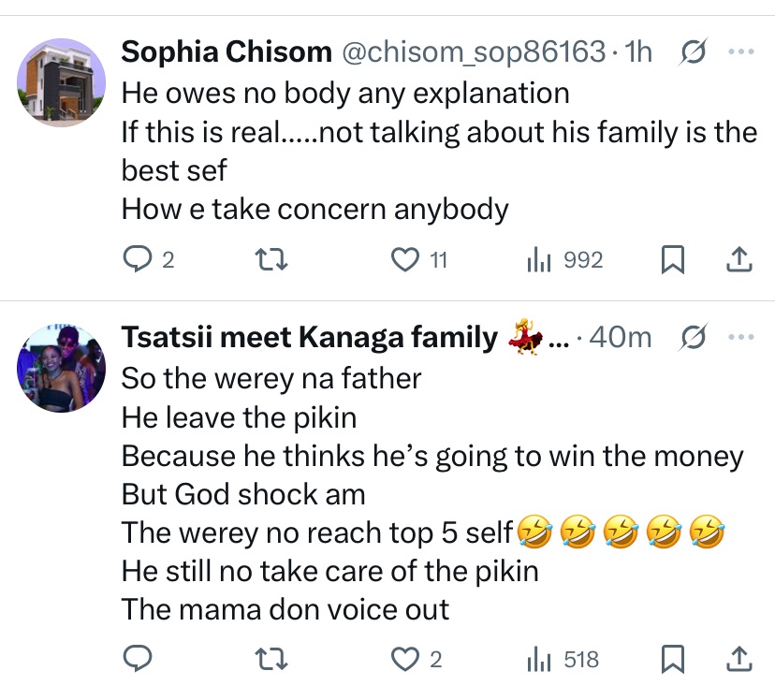Open Sophia Chisom's profile name

[x=227, y=51]
